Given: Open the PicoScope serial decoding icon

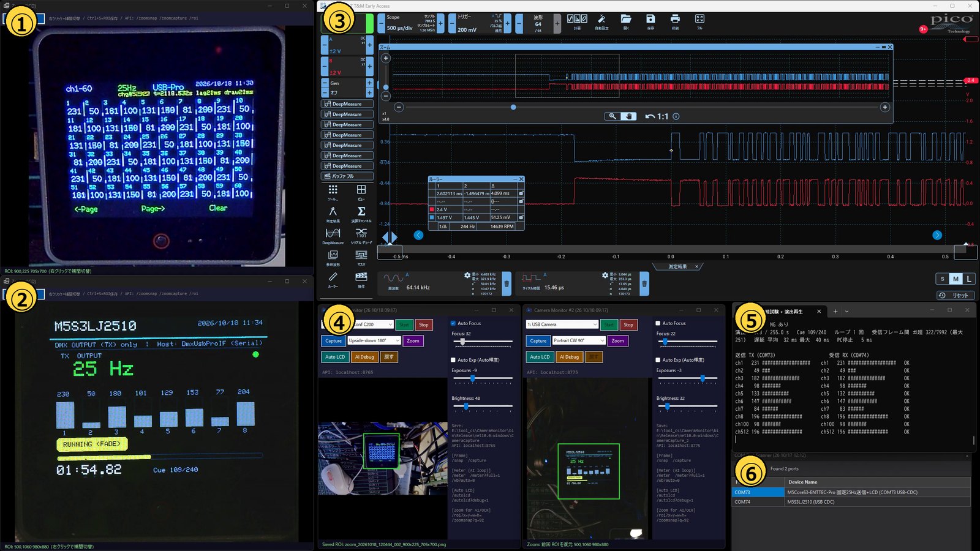Looking at the screenshot, I should 361,235.
